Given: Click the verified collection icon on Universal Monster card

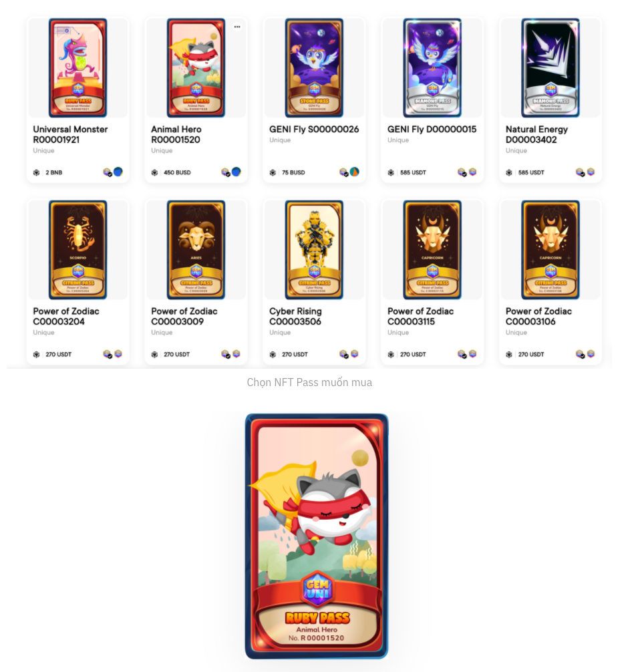Looking at the screenshot, I should click(x=108, y=172).
